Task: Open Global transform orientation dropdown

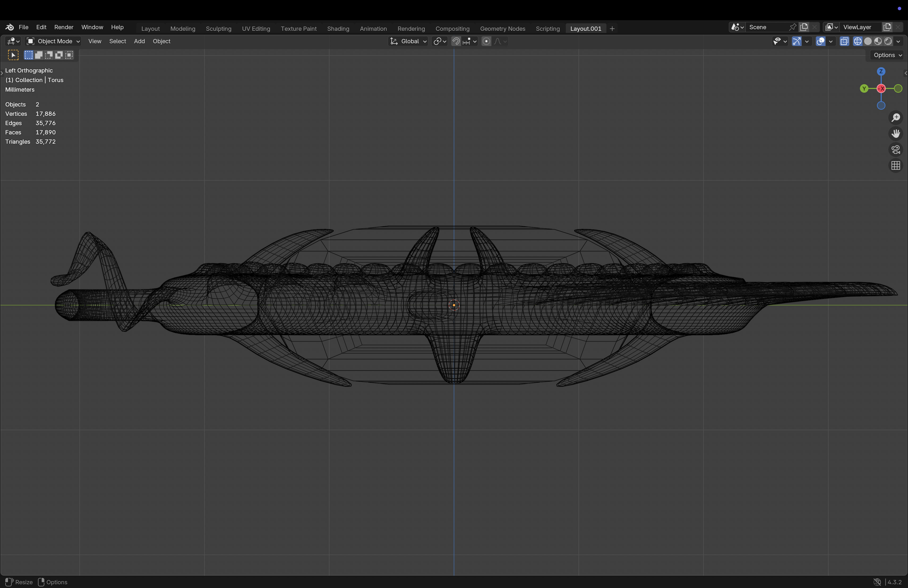Action: tap(408, 41)
